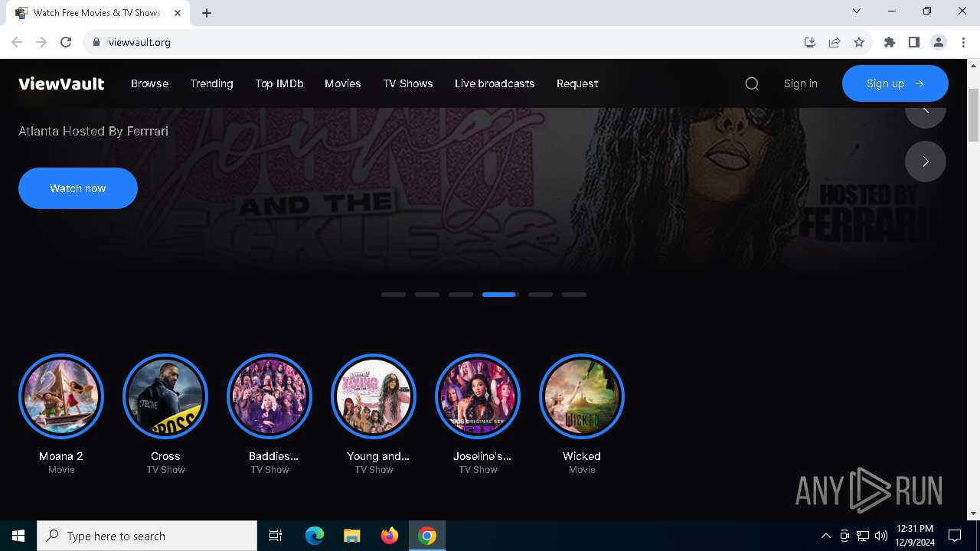Close the Watch Free Movies tab
Image resolution: width=980 pixels, height=551 pixels.
click(178, 13)
